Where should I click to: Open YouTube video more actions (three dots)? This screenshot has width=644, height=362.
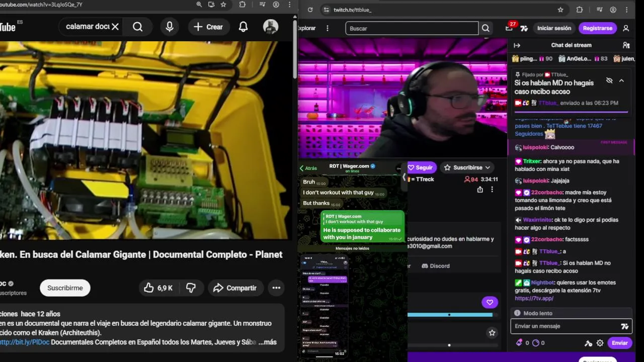pyautogui.click(x=276, y=288)
